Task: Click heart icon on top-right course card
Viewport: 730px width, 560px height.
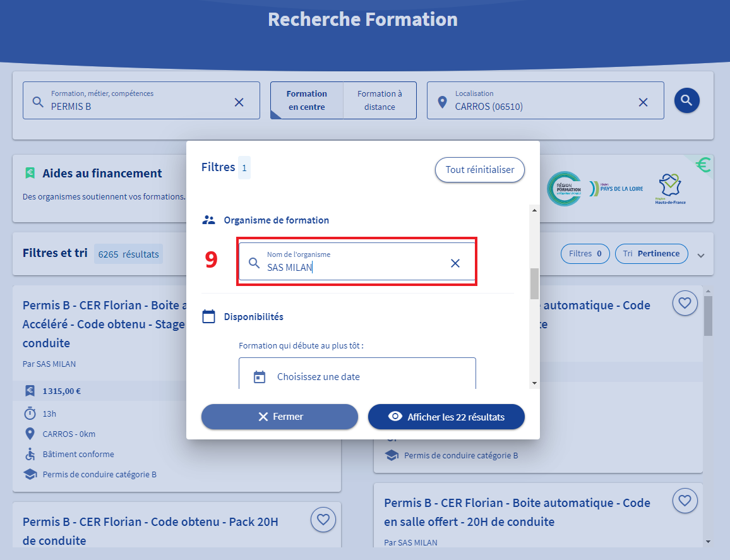Action: click(685, 304)
